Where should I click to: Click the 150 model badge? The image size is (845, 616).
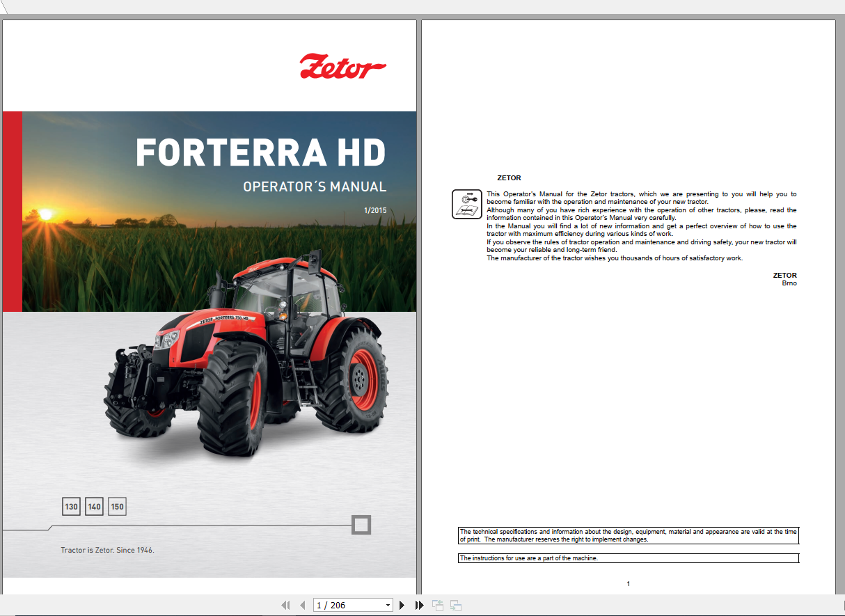pyautogui.click(x=117, y=507)
